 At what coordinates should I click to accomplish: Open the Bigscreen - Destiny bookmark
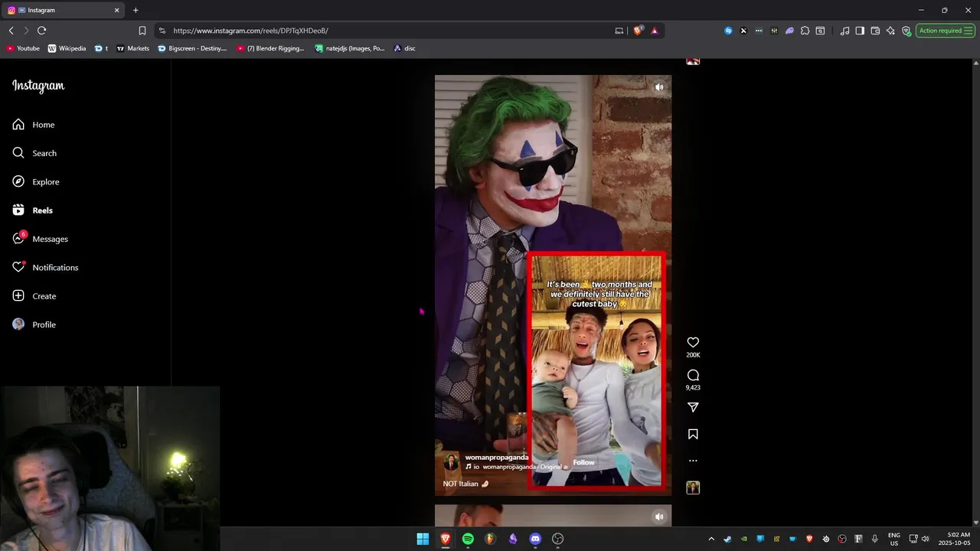click(x=192, y=48)
